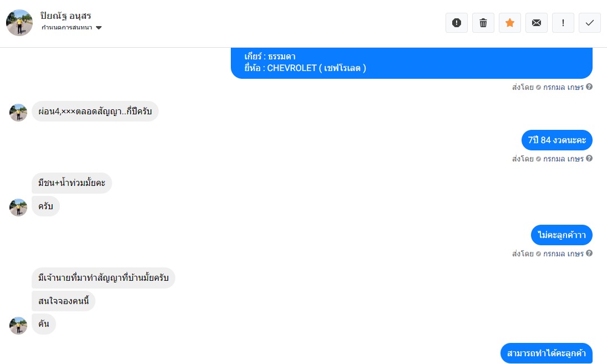
Task: Click avatar beside 'ผ่อน4,×××ตลอดสัญญา' message
Action: pyautogui.click(x=18, y=113)
